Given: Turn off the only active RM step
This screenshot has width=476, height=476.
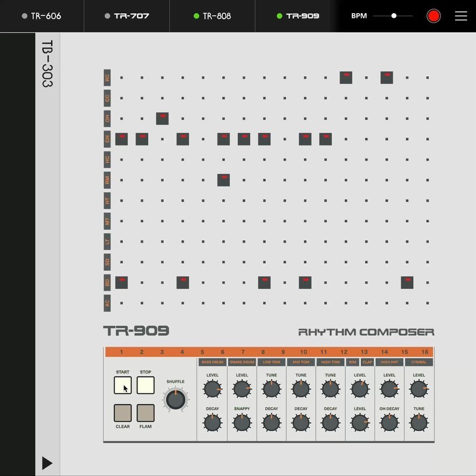Looking at the screenshot, I should point(223,179).
